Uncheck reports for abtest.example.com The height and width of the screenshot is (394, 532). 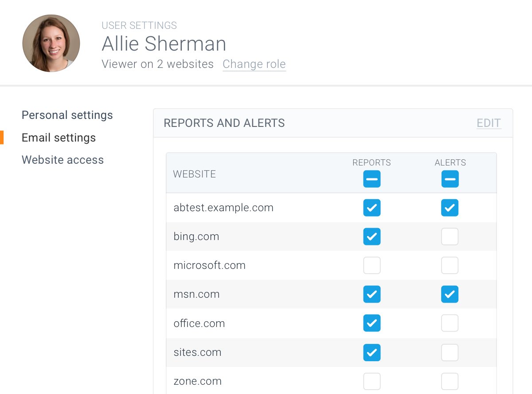372,208
